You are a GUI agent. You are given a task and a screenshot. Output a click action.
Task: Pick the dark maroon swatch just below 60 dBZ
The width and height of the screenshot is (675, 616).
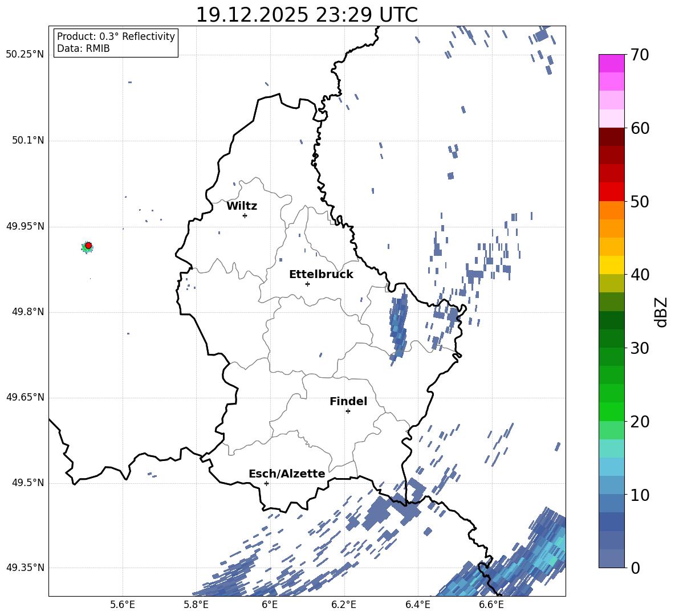point(611,137)
